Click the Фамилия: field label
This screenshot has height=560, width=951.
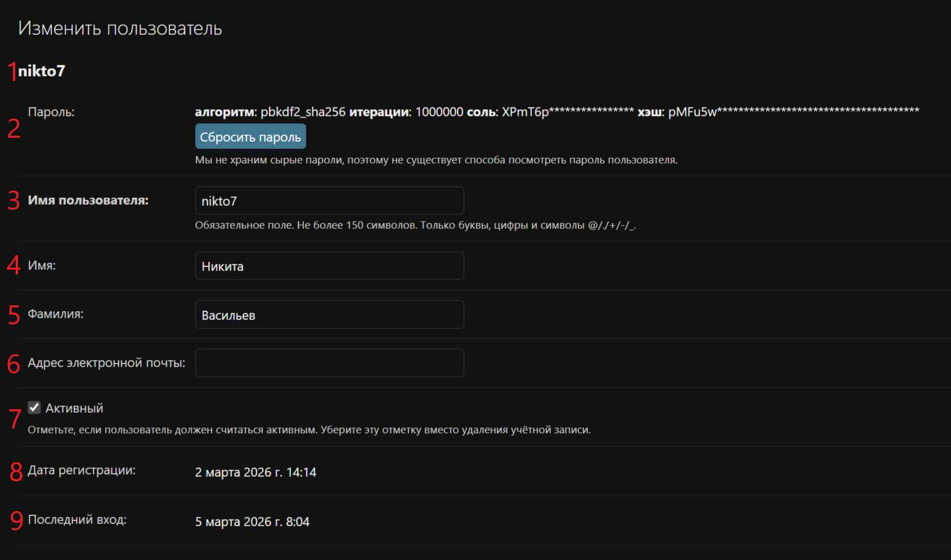tap(56, 314)
